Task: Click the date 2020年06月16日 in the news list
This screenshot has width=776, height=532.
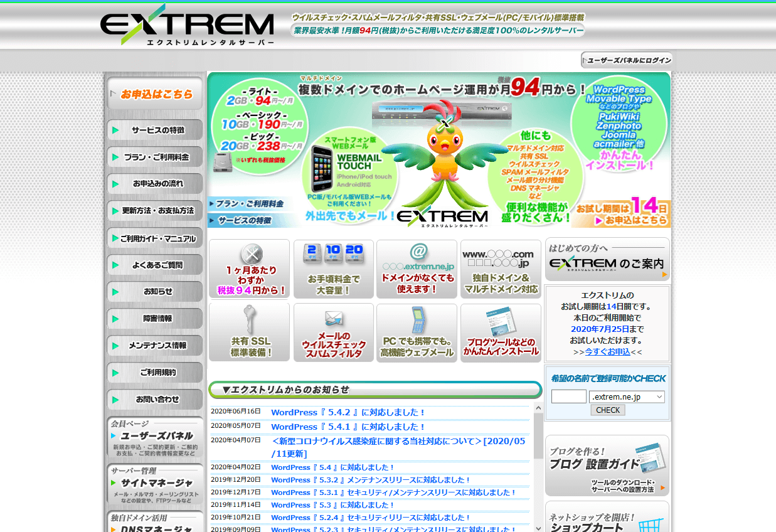Action: pos(235,412)
